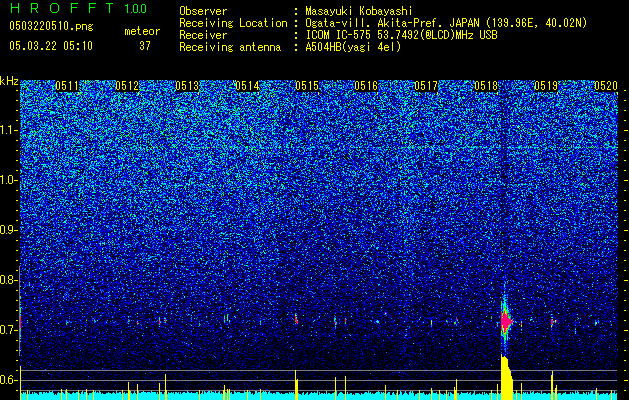
Task: Select the file name 0503220510.png
Action: tap(51, 26)
